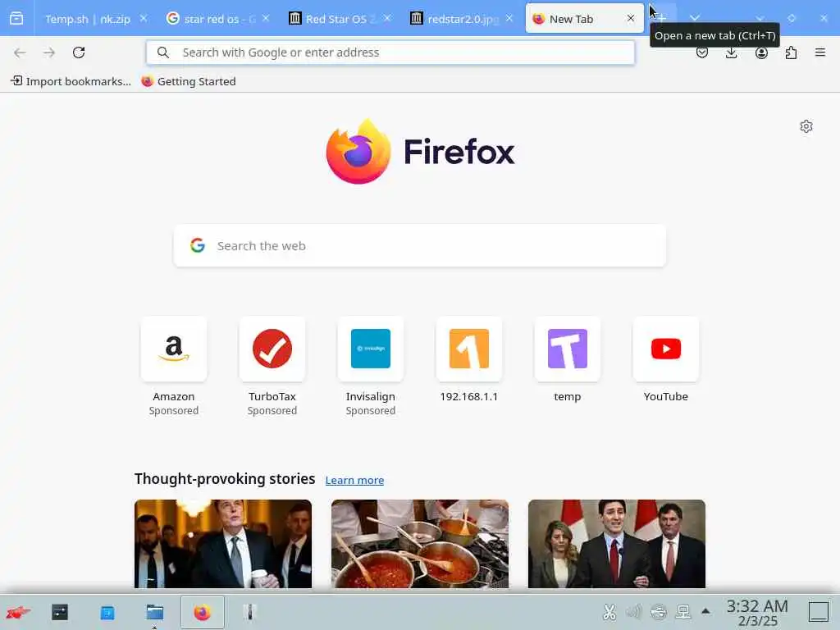This screenshot has height=630, width=840.
Task: Open the story with Canadian flags
Action: (617, 544)
